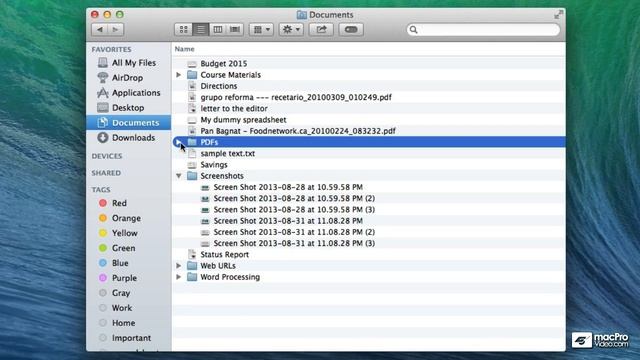Select the Budget 2015 file
This screenshot has width=640, height=360.
point(224,64)
